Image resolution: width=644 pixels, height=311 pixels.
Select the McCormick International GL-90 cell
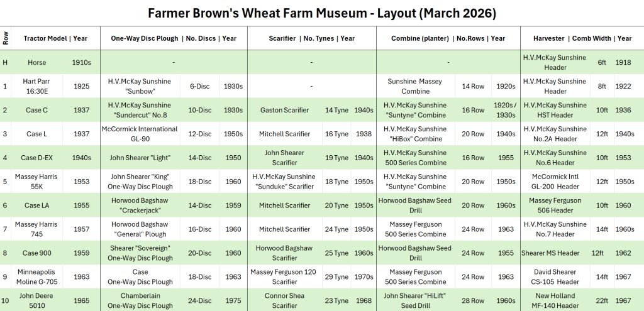[x=140, y=134]
